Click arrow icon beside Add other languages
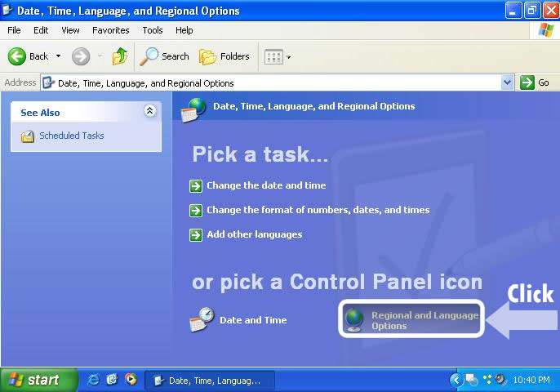 196,235
